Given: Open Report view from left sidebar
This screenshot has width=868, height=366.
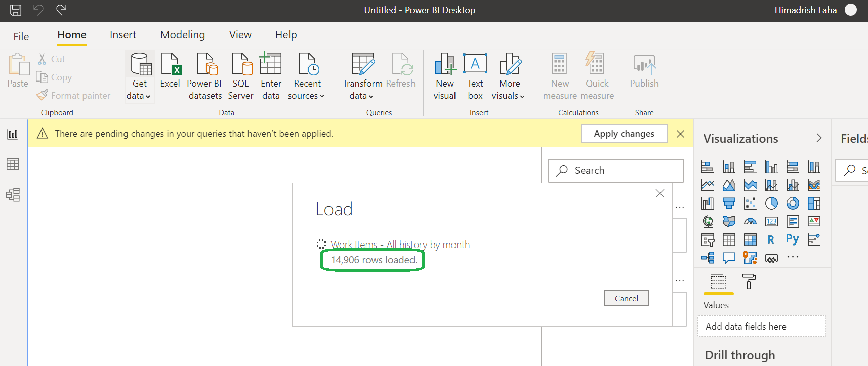Looking at the screenshot, I should click(x=13, y=134).
